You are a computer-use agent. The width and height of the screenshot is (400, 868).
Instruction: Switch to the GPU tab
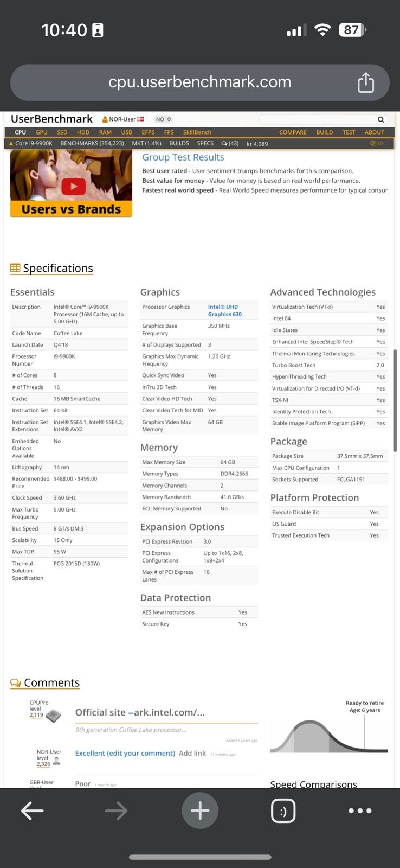click(42, 132)
